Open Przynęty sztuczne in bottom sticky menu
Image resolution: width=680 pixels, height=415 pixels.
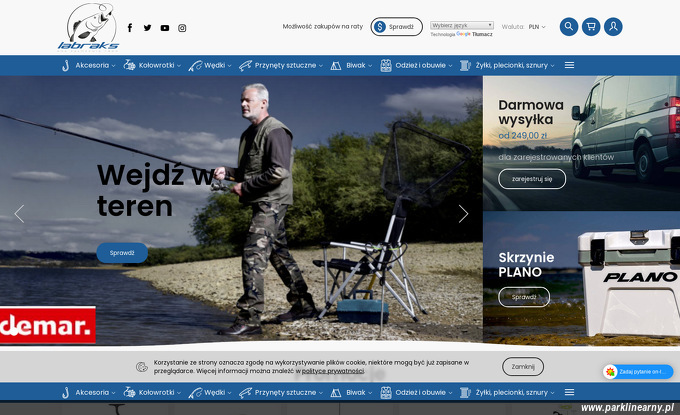[285, 392]
